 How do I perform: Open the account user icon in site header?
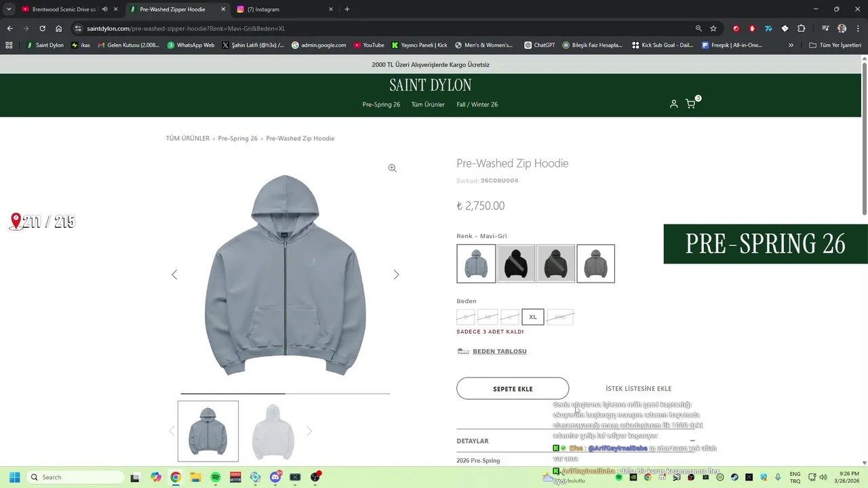[673, 104]
